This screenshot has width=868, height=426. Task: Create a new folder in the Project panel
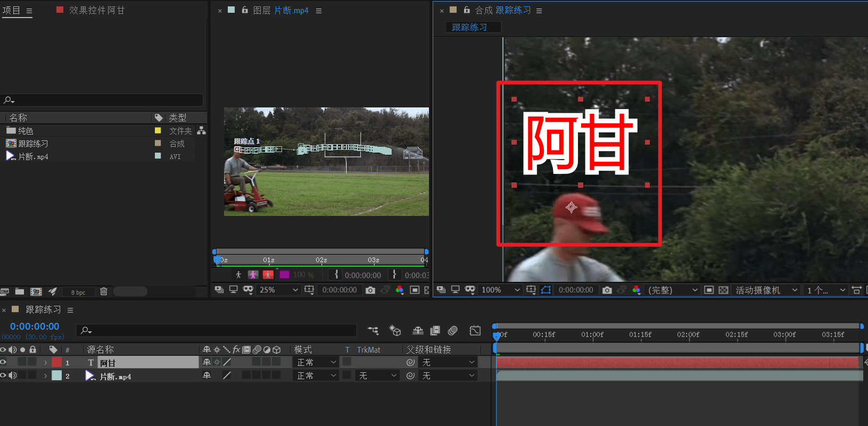point(20,291)
